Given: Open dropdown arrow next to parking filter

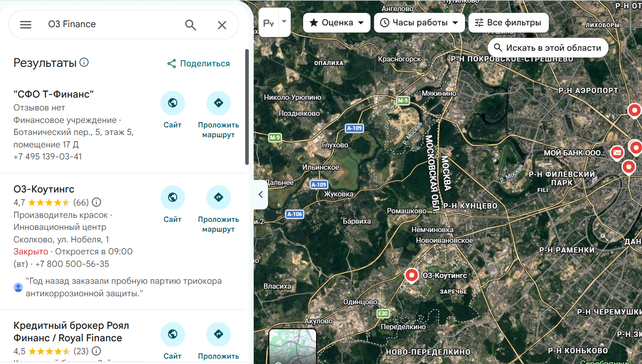Looking at the screenshot, I should [x=284, y=22].
